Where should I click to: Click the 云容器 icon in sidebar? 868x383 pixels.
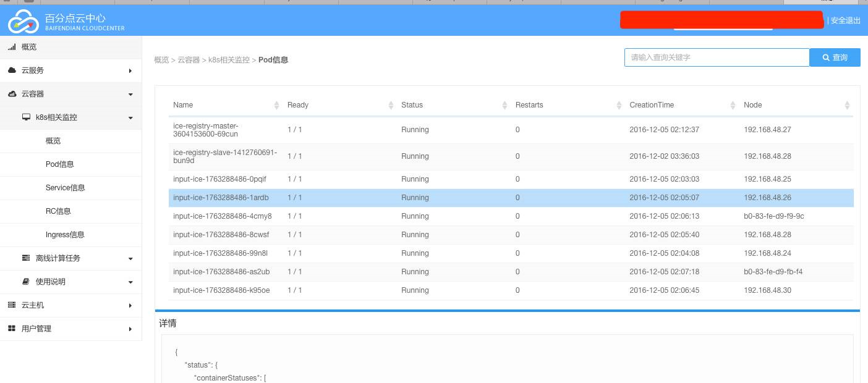click(12, 94)
